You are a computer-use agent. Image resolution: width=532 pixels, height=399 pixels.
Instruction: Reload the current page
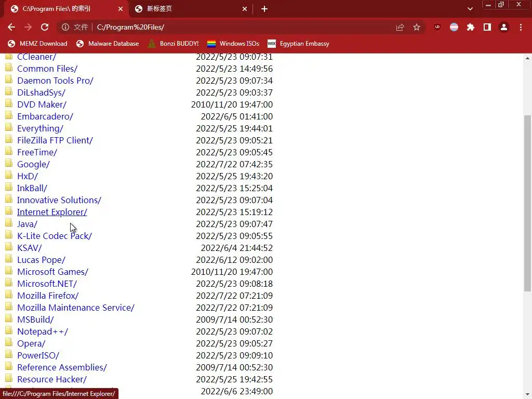[x=45, y=27]
